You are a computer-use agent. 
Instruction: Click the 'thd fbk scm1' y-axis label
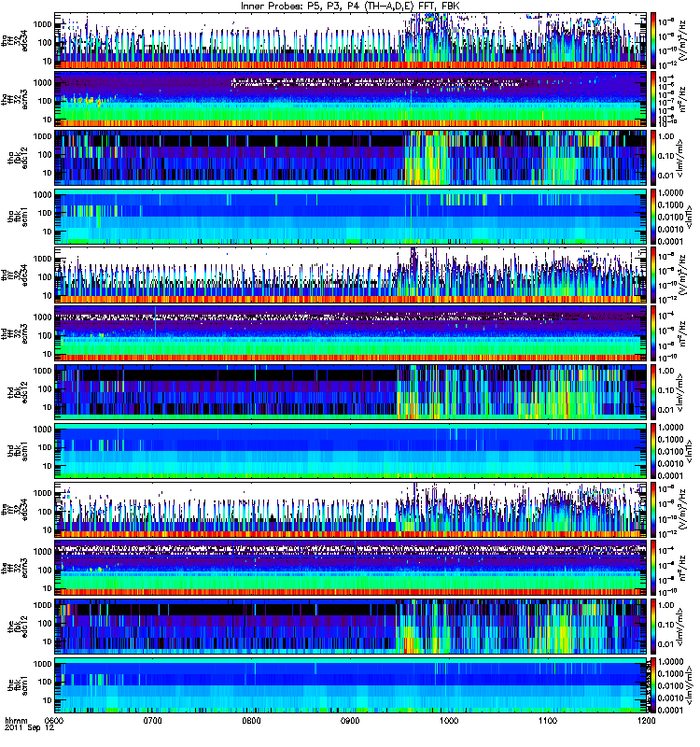point(18,451)
